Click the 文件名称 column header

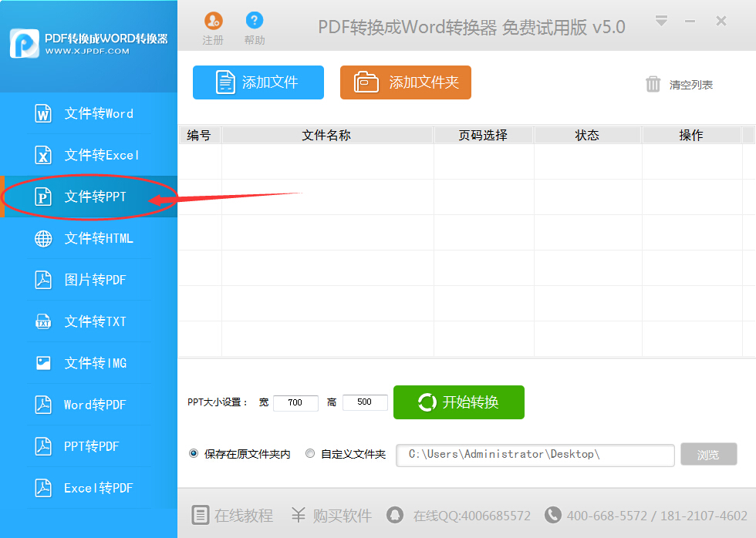coord(327,136)
